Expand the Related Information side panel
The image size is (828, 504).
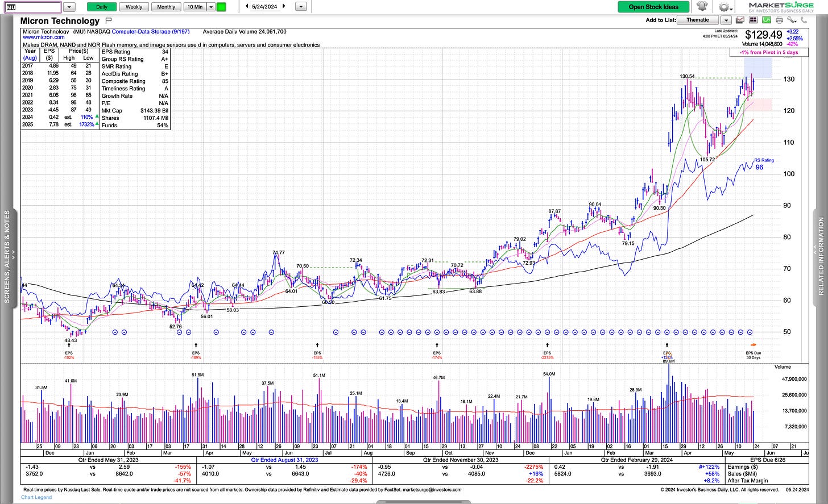(821, 256)
